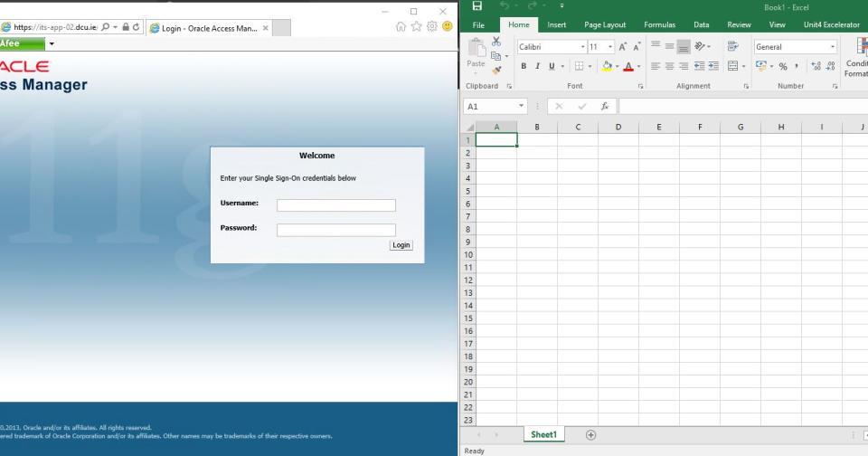This screenshot has height=456, width=868.
Task: Click the Favorites star icon in Internet Explorer
Action: click(416, 26)
